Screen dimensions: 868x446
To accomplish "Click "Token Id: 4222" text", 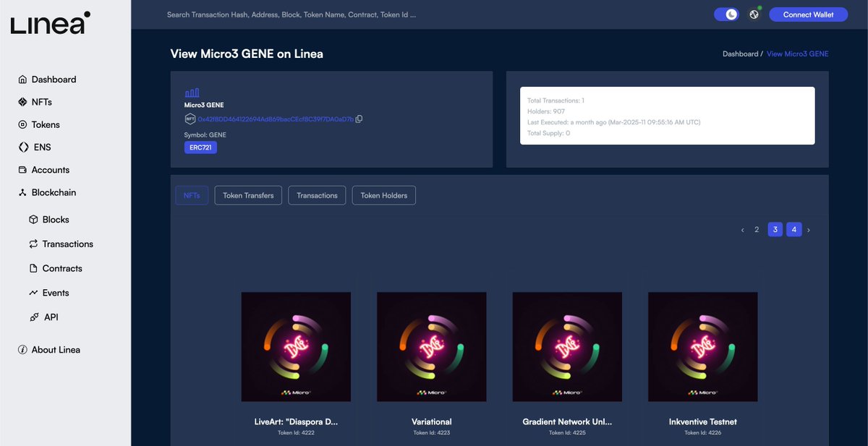I will 296,433.
